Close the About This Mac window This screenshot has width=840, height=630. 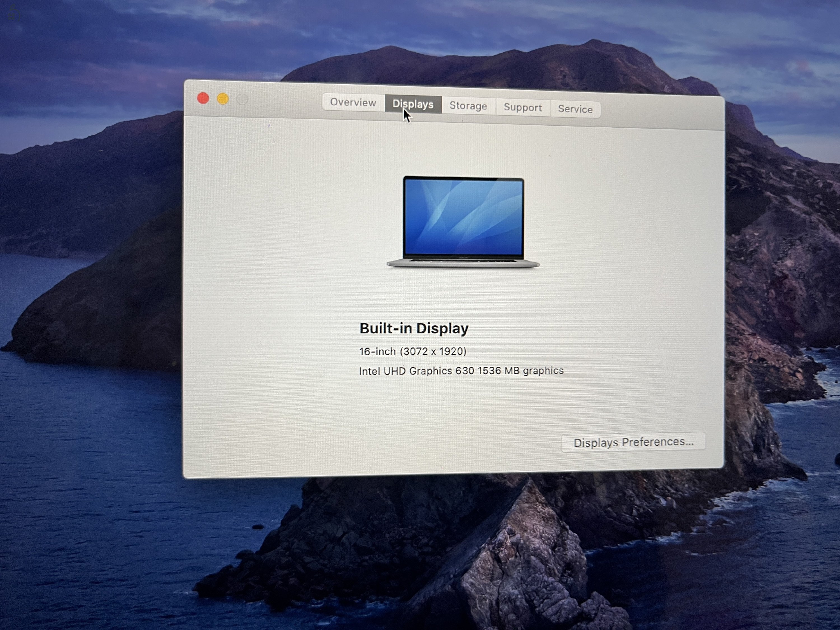[x=203, y=98]
